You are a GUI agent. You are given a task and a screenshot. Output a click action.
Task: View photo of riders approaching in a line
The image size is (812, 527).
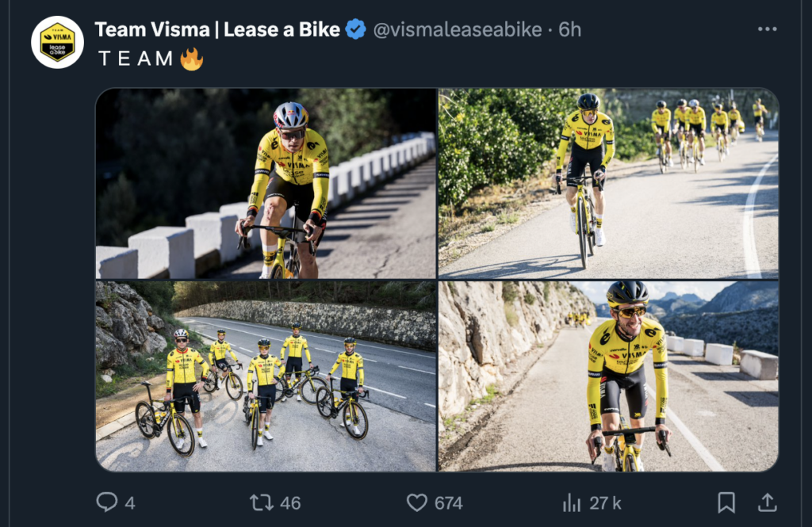click(x=608, y=183)
